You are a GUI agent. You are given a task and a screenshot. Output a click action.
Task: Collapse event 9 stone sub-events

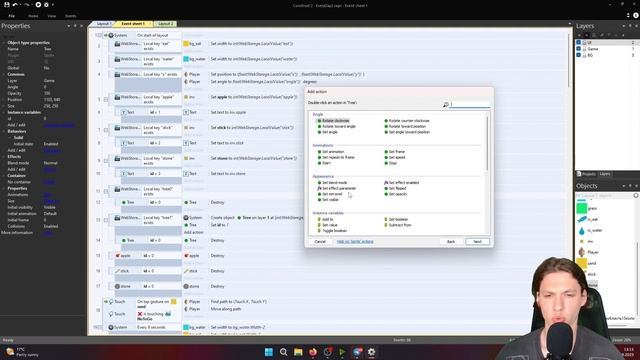click(x=106, y=161)
